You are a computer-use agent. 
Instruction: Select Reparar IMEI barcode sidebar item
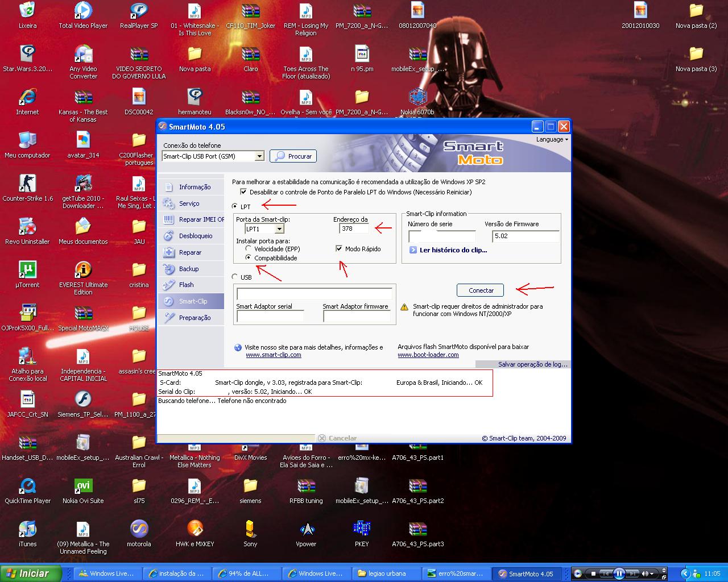pyautogui.click(x=201, y=219)
